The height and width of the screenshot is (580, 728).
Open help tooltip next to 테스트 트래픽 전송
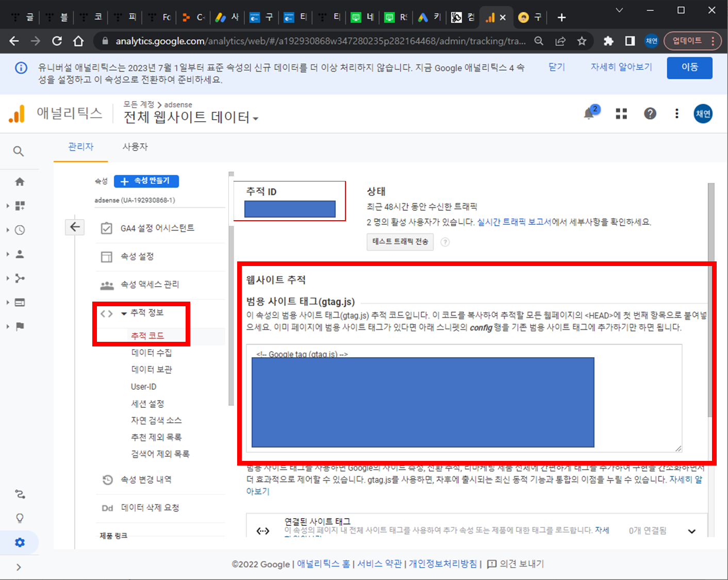coord(445,242)
